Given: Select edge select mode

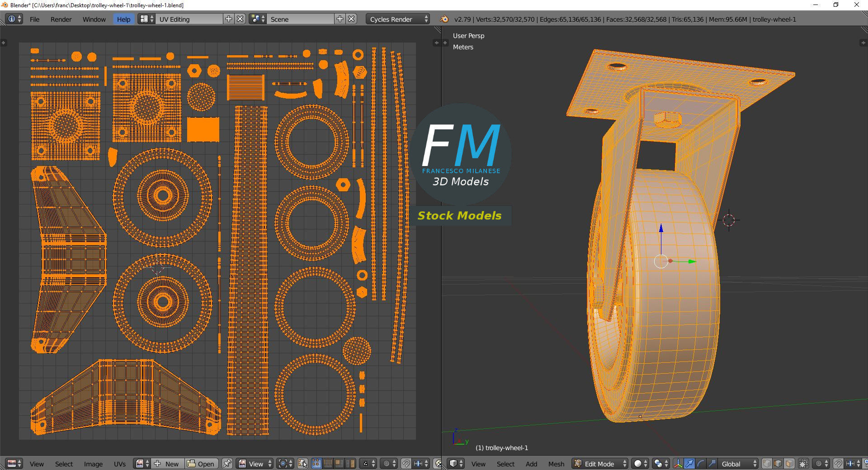Looking at the screenshot, I should pos(778,464).
